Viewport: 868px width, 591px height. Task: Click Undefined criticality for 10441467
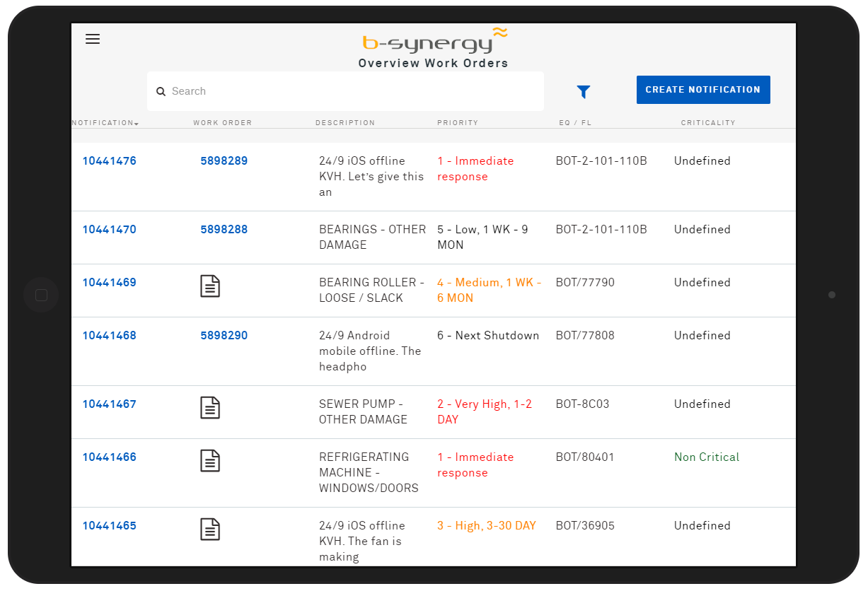pyautogui.click(x=702, y=404)
